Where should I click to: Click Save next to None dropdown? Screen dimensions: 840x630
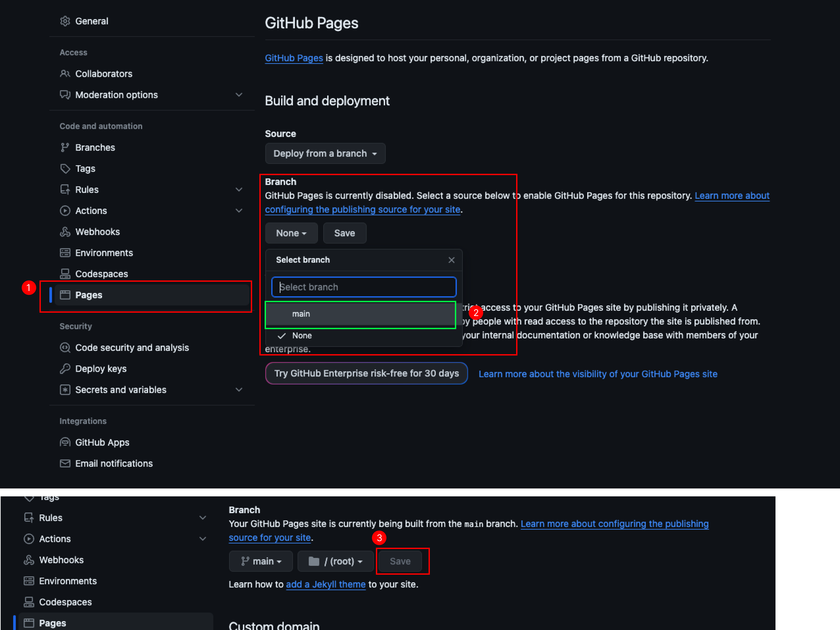(x=344, y=233)
